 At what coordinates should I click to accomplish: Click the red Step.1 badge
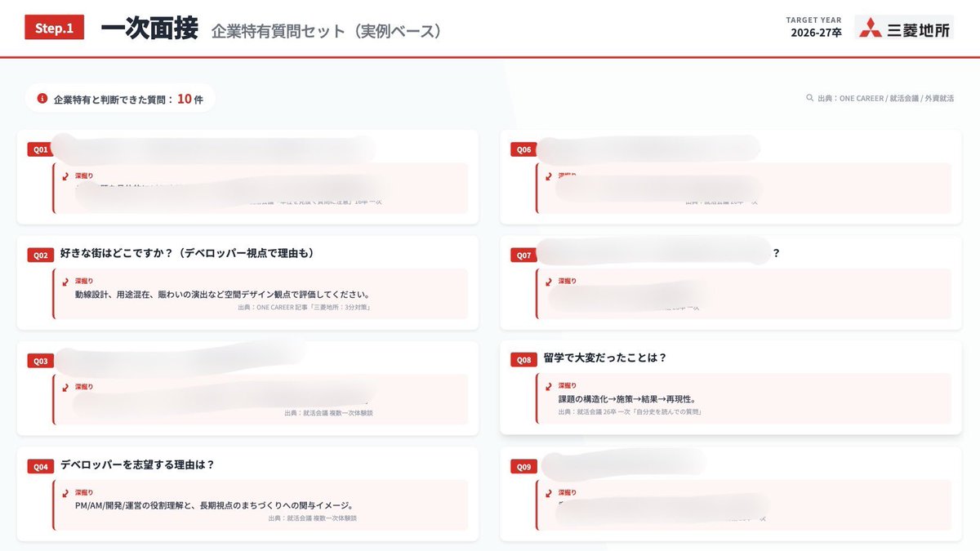(x=55, y=28)
